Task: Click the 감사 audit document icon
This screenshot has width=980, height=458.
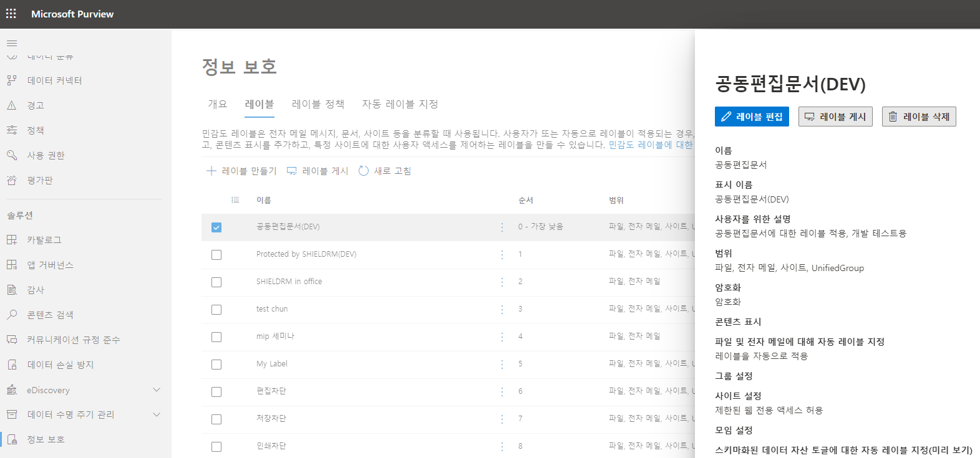Action: [12, 290]
